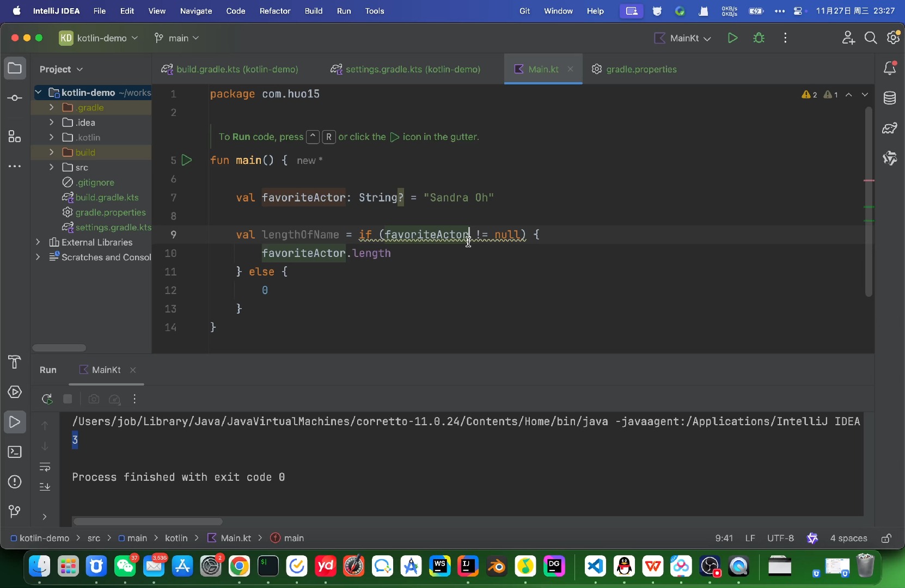Open the Apple menu
This screenshot has height=588, width=905.
[x=16, y=11]
